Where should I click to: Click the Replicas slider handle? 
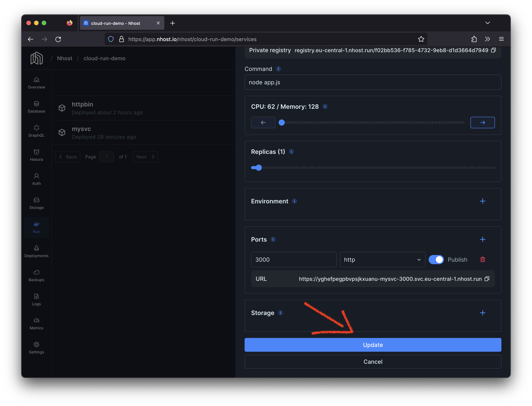coord(259,167)
